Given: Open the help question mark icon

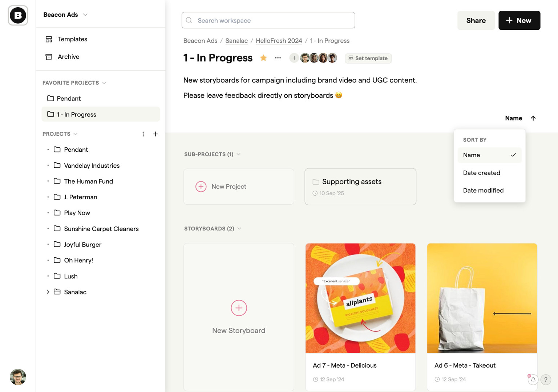Looking at the screenshot, I should coord(546,380).
